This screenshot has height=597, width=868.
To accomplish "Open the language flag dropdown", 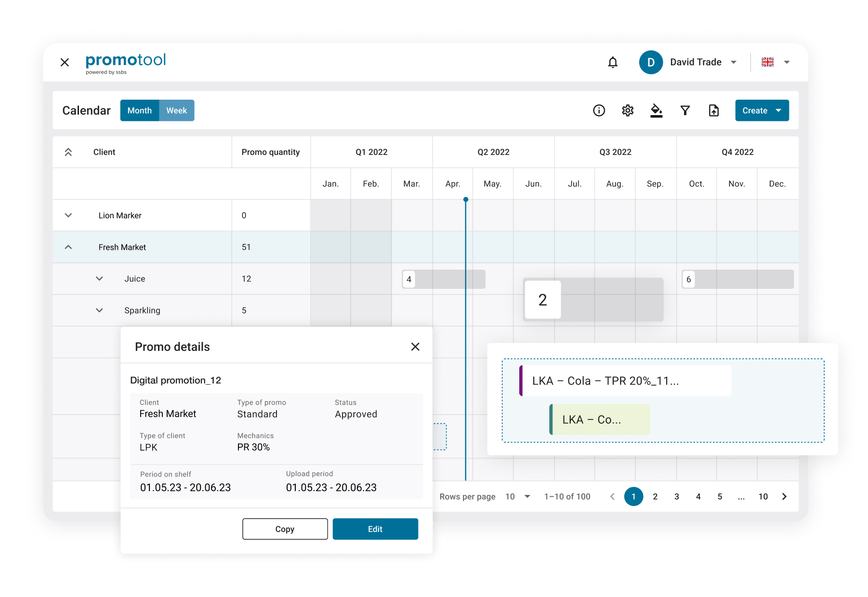I will (x=775, y=62).
